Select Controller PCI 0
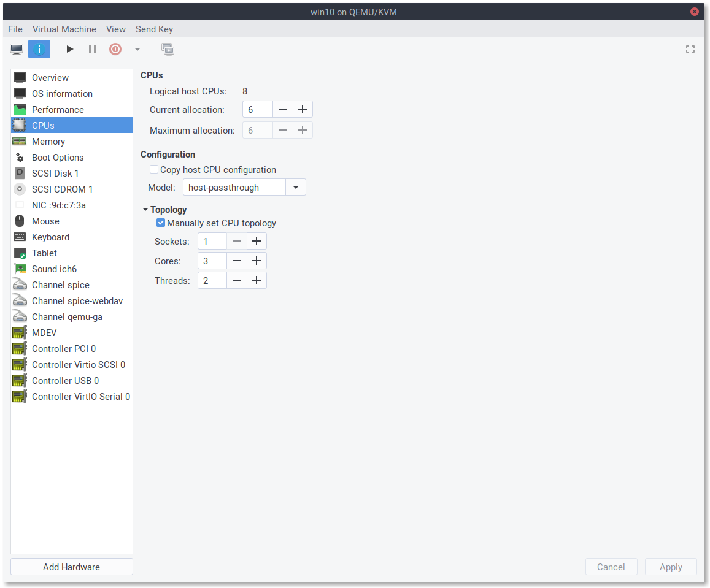Screen dimensions: 710x588 coord(72,349)
